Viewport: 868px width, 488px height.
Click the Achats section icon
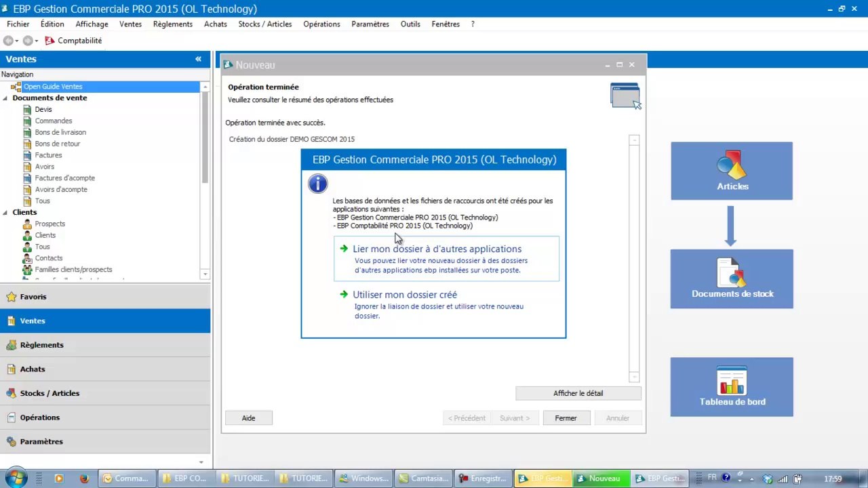point(11,369)
